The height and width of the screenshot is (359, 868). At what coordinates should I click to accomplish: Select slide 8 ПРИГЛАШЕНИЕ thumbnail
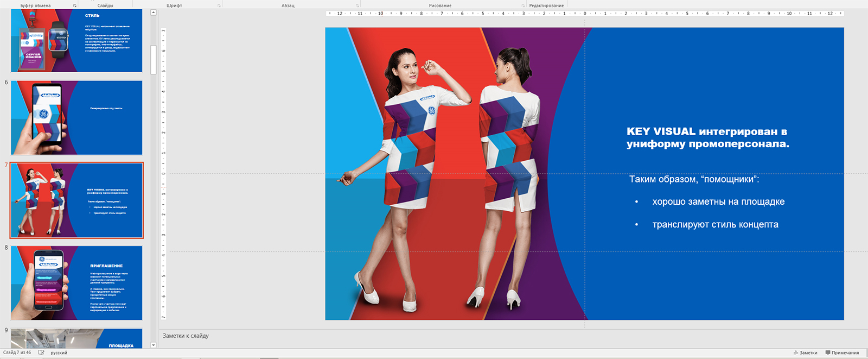(76, 283)
